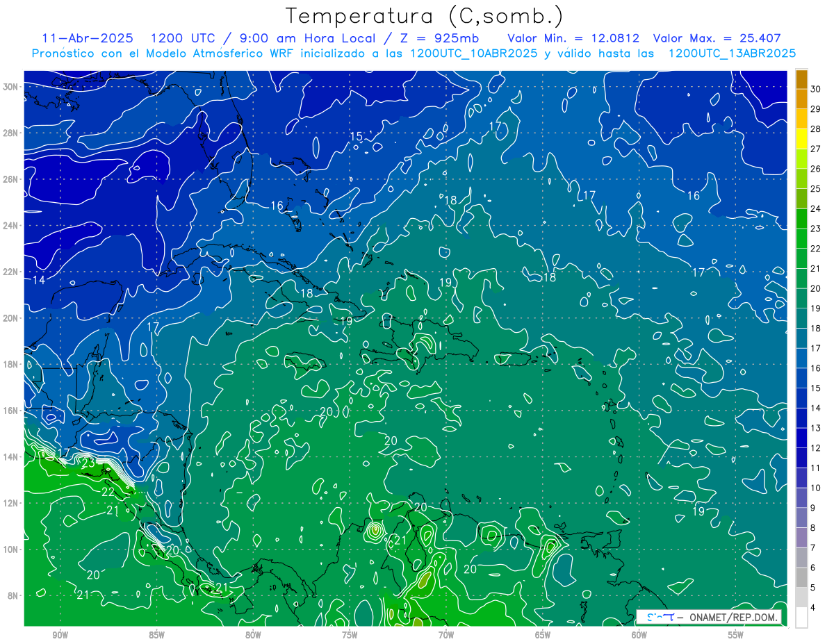834x644 pixels.
Task: Click the green color bar segment between 22 and 23
Action: point(802,238)
